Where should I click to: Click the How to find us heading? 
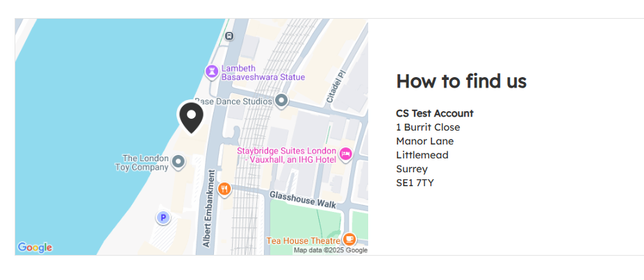coord(461,81)
